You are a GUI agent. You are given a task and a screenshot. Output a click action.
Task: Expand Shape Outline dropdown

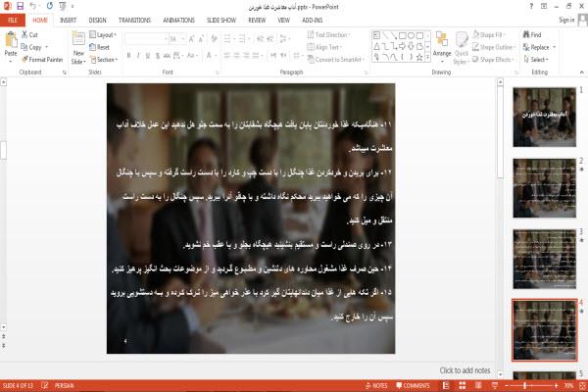point(494,47)
